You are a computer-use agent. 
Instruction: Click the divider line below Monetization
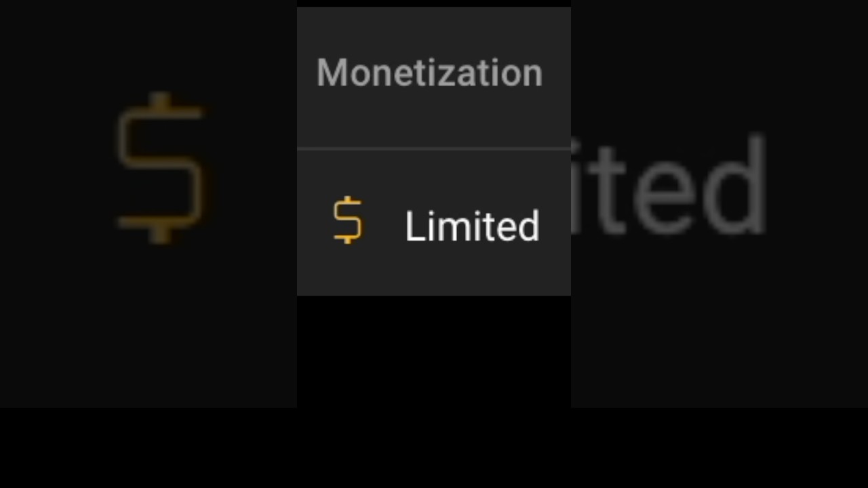(x=433, y=148)
